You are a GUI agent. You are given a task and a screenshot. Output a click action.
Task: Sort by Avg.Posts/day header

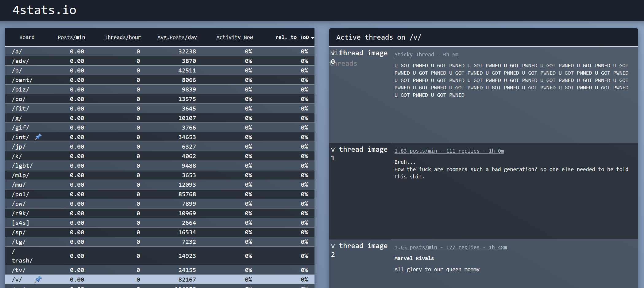pos(177,37)
